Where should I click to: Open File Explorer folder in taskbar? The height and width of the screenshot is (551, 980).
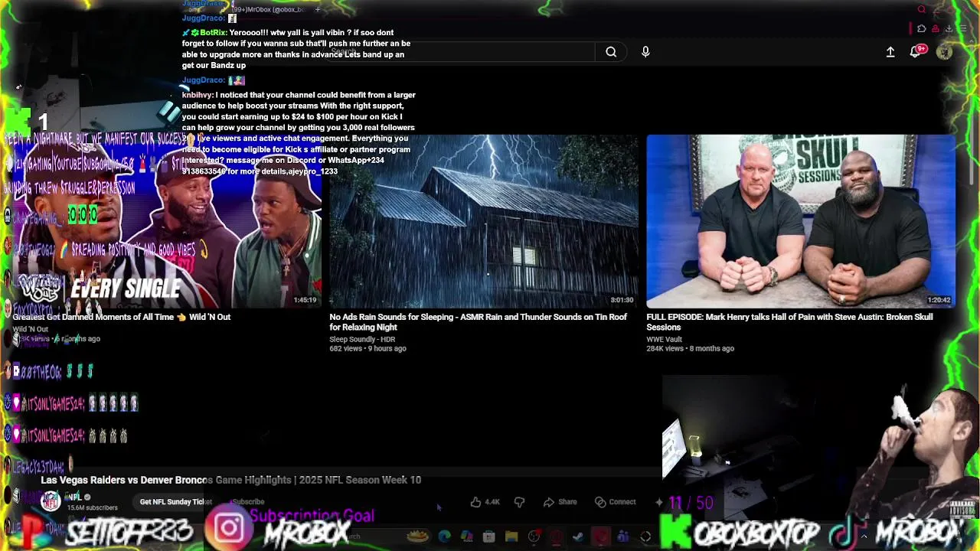pos(511,537)
